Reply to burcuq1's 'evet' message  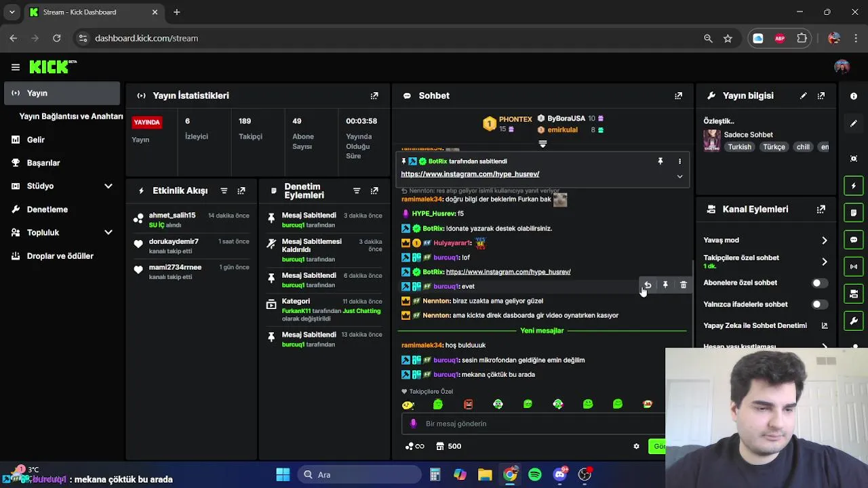click(648, 285)
